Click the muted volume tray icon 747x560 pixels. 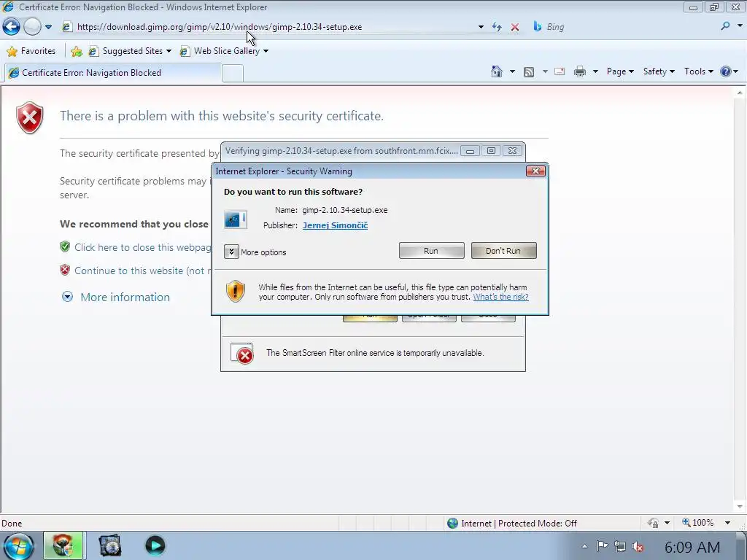click(638, 547)
